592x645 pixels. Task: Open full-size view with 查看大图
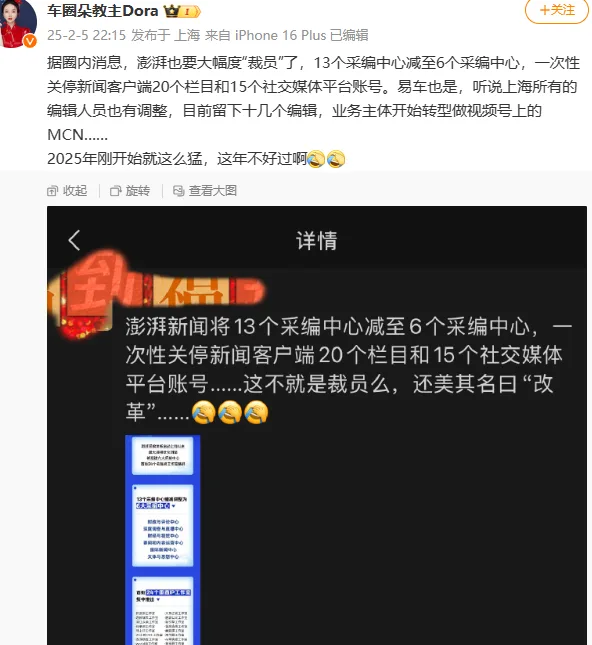(x=204, y=191)
